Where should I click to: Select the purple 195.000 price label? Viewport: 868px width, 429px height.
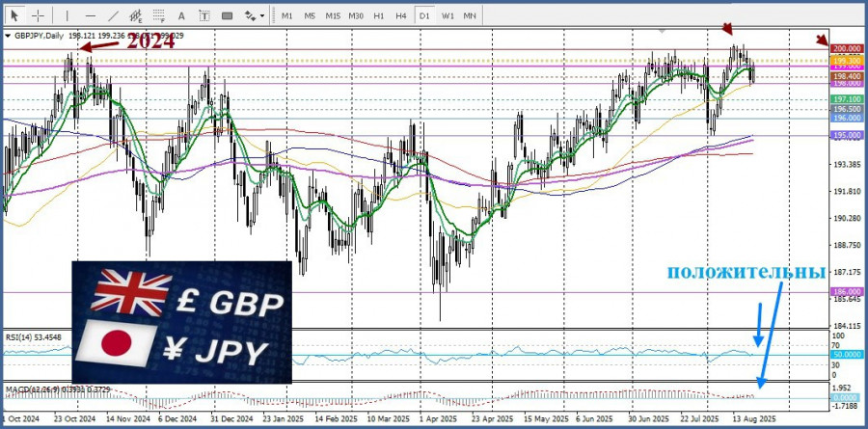click(847, 135)
